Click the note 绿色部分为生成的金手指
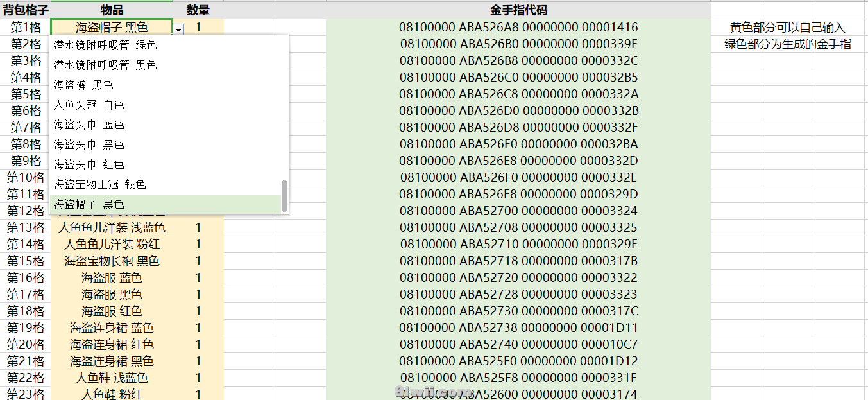 pos(788,44)
